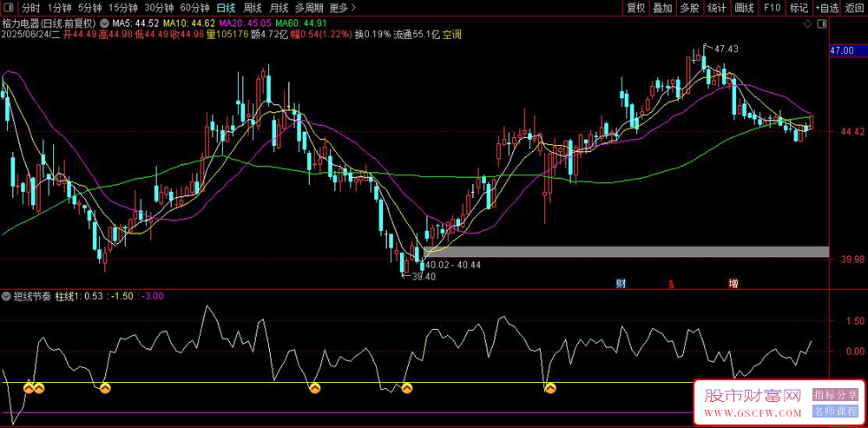The height and width of the screenshot is (428, 868).
Task: Click the 空调 sector link
Action: pos(451,35)
